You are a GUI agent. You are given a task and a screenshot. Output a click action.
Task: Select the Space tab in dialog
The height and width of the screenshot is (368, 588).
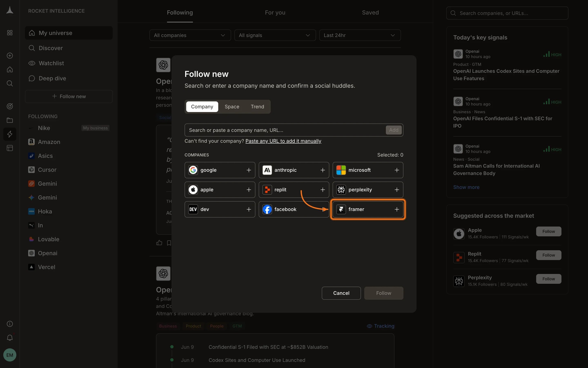tap(232, 107)
